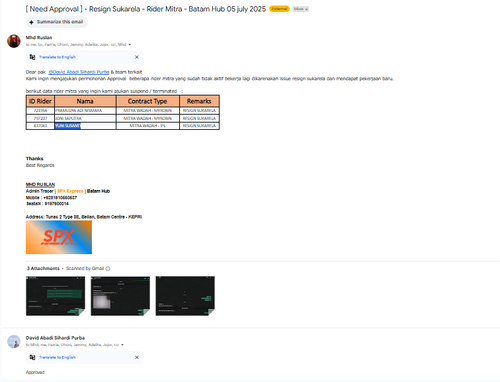Click the External tag badge
The width and height of the screenshot is (500, 382).
click(x=279, y=9)
